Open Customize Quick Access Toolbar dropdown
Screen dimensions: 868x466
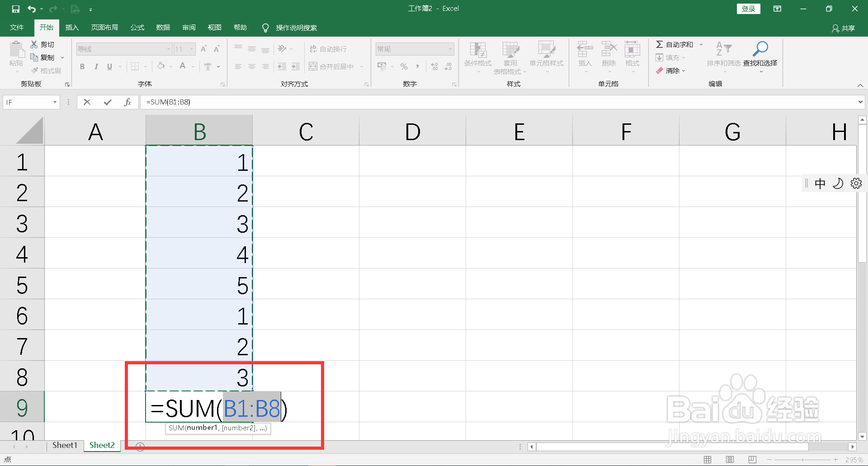pos(90,9)
